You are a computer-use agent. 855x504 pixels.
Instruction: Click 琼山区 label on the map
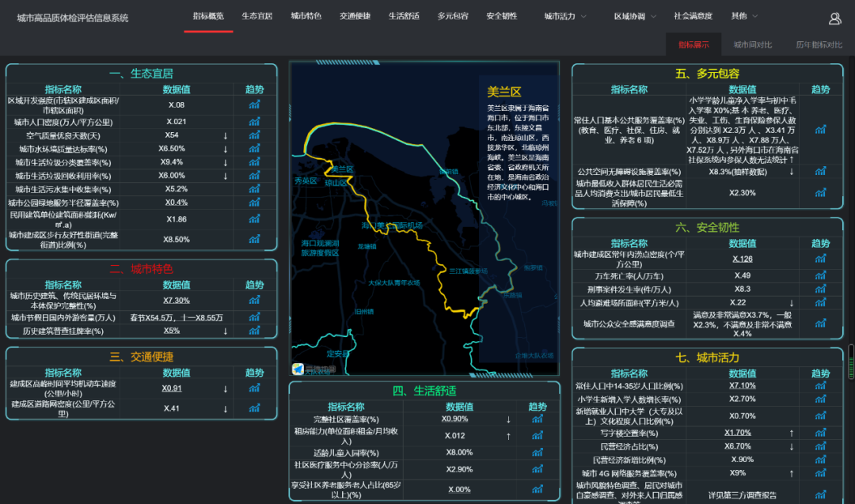click(x=336, y=183)
